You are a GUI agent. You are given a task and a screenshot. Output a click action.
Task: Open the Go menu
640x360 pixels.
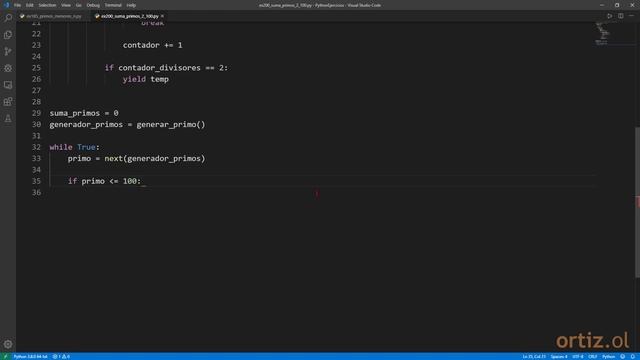coord(78,5)
